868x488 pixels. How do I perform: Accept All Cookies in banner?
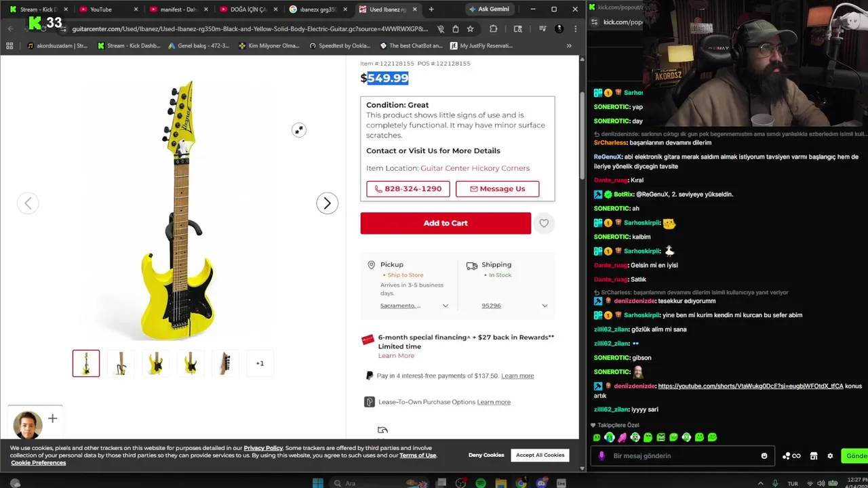pyautogui.click(x=540, y=455)
